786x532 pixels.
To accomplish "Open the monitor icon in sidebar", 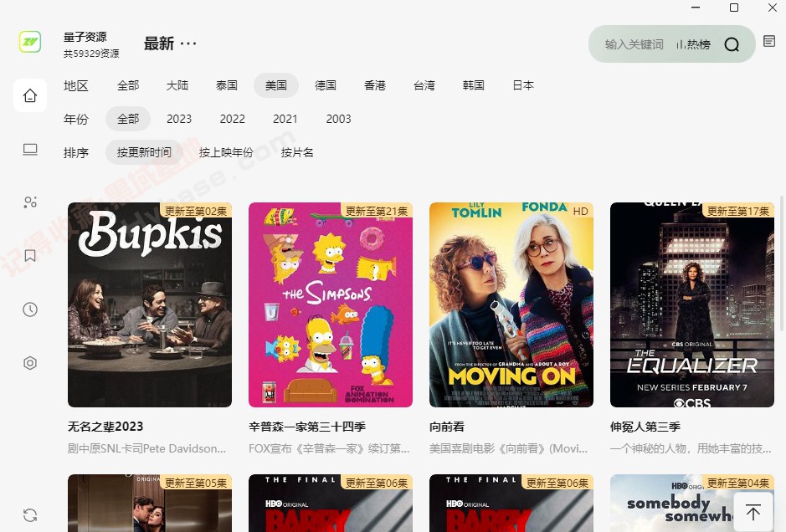I will 30,149.
